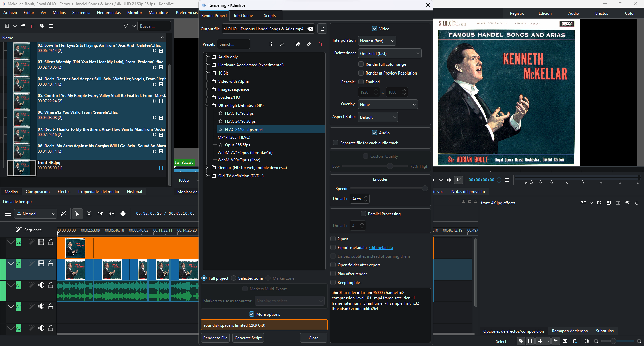
Task: Select the FLAC 24/96 30fps preset
Action: (x=240, y=121)
